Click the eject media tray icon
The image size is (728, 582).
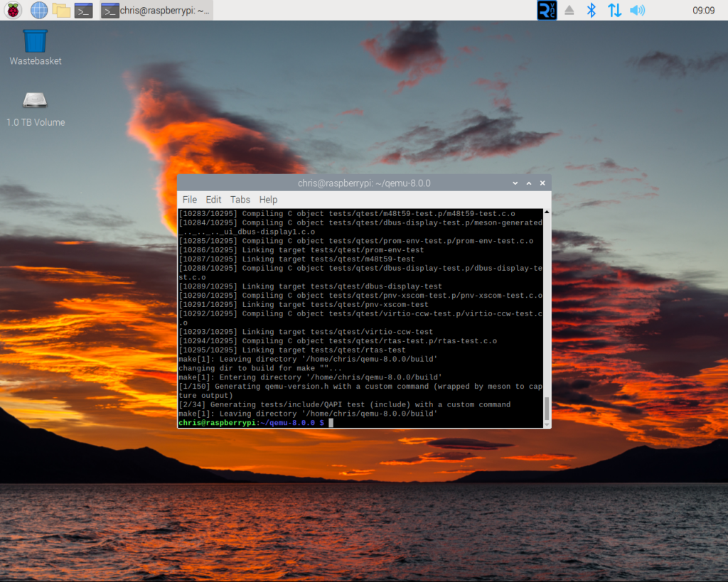click(x=569, y=10)
